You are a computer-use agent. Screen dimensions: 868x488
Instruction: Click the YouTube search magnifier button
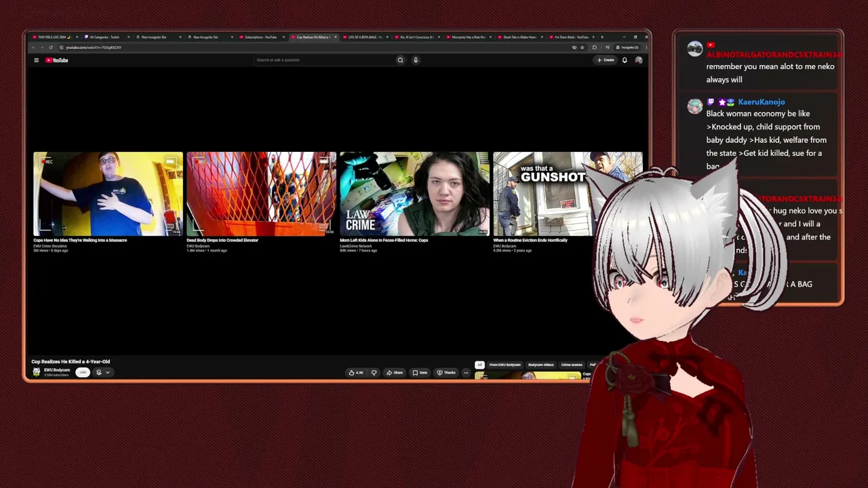[x=400, y=60]
